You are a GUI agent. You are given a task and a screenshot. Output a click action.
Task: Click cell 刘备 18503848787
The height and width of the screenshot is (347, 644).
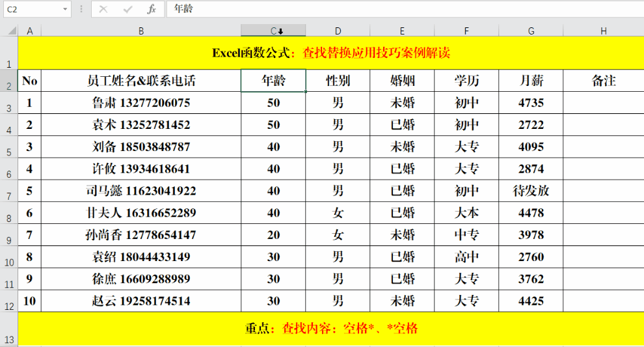(141, 146)
